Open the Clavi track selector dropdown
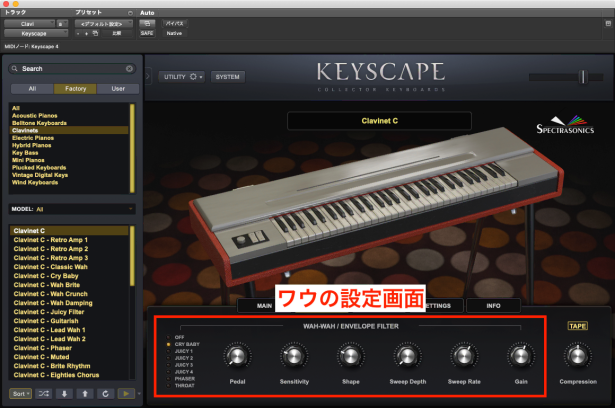This screenshot has height=408, width=615. coord(29,24)
